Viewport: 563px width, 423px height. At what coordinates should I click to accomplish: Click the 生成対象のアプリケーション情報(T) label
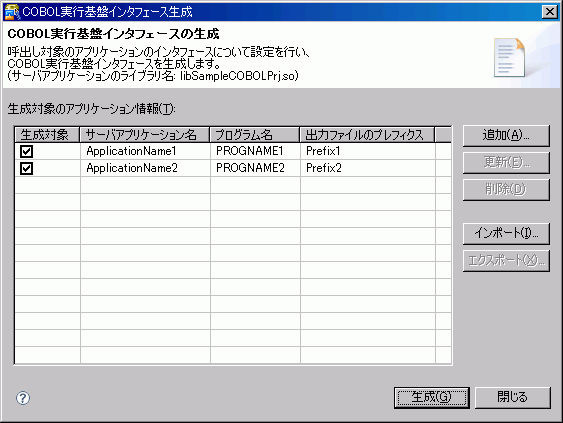tap(92, 109)
